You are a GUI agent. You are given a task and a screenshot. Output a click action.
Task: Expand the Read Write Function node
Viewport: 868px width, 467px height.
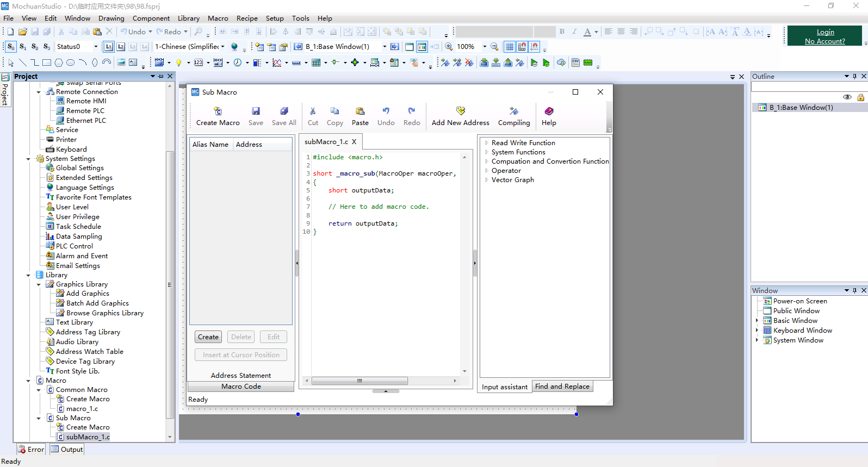[487, 143]
